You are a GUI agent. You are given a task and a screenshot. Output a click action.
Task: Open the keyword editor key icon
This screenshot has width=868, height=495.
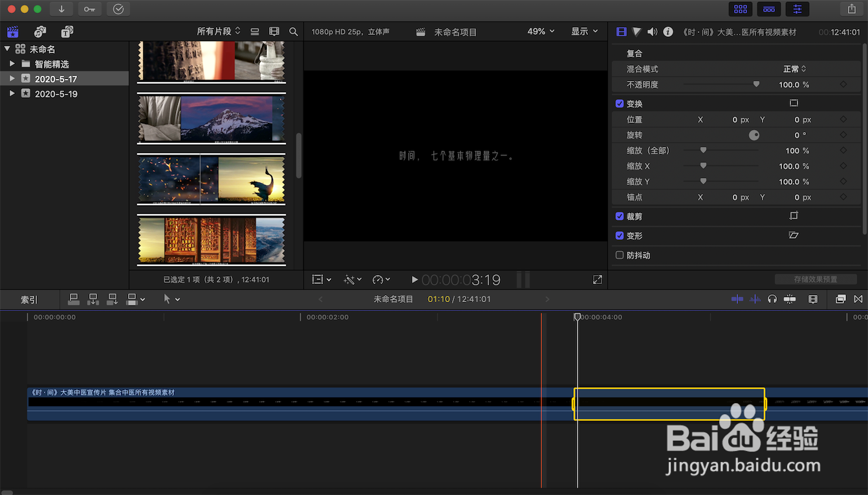(x=89, y=9)
